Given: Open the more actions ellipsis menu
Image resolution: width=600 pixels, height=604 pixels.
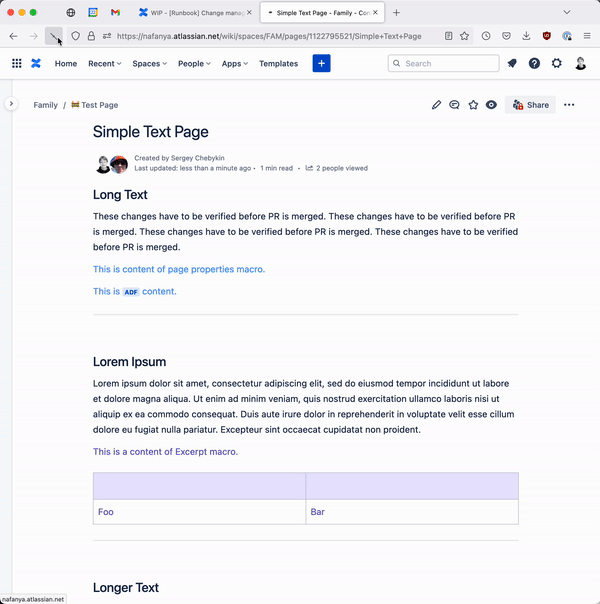Looking at the screenshot, I should point(569,105).
